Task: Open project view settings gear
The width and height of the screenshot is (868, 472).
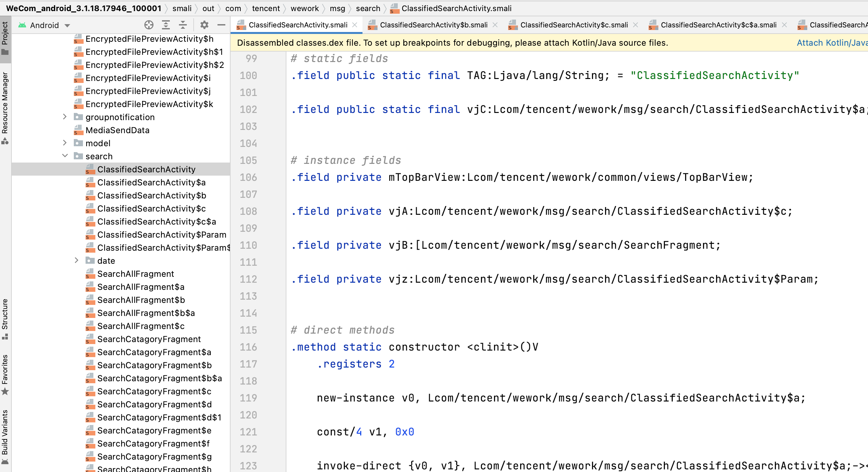Action: point(204,25)
